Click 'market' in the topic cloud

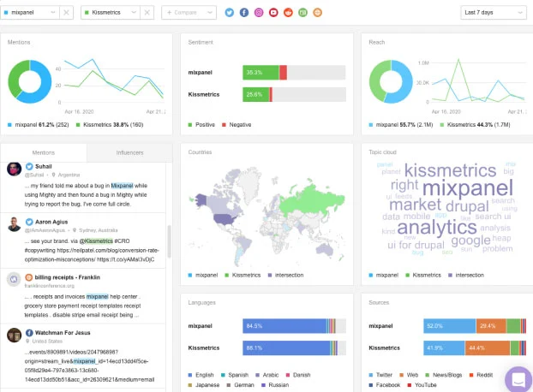pos(415,205)
